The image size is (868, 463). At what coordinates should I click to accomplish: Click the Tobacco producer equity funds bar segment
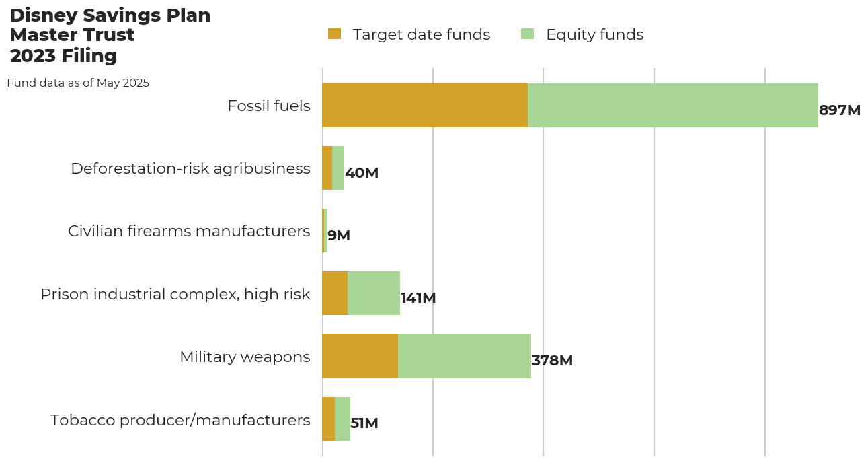[x=342, y=419]
